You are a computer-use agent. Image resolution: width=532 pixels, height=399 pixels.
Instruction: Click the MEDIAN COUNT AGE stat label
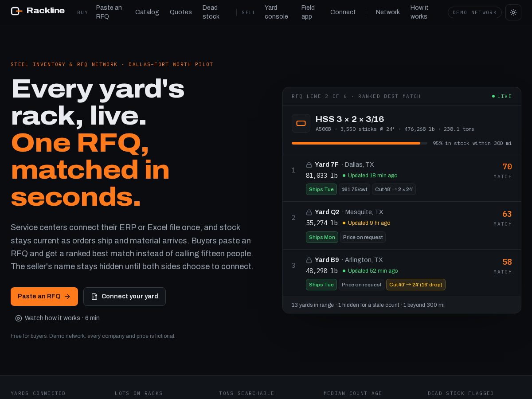coord(353,393)
